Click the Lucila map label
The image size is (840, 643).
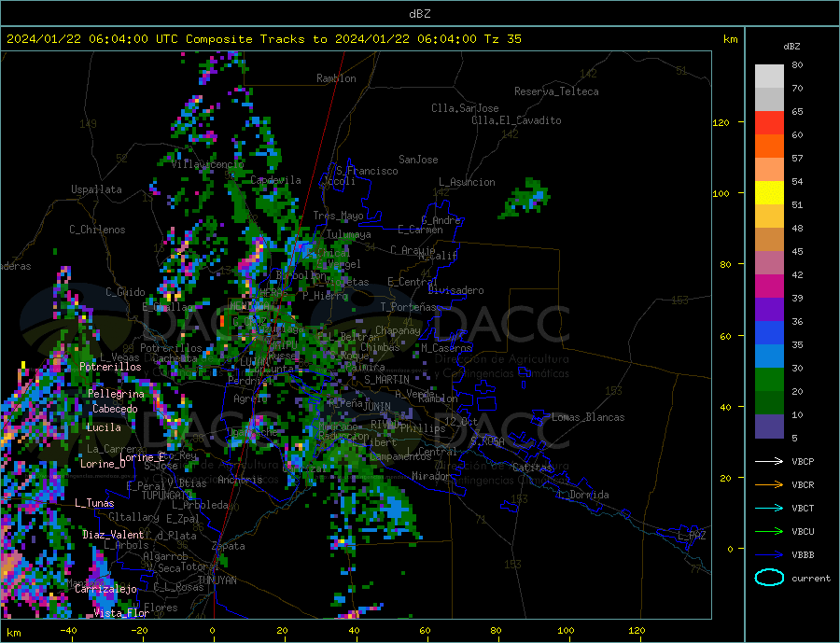104,427
